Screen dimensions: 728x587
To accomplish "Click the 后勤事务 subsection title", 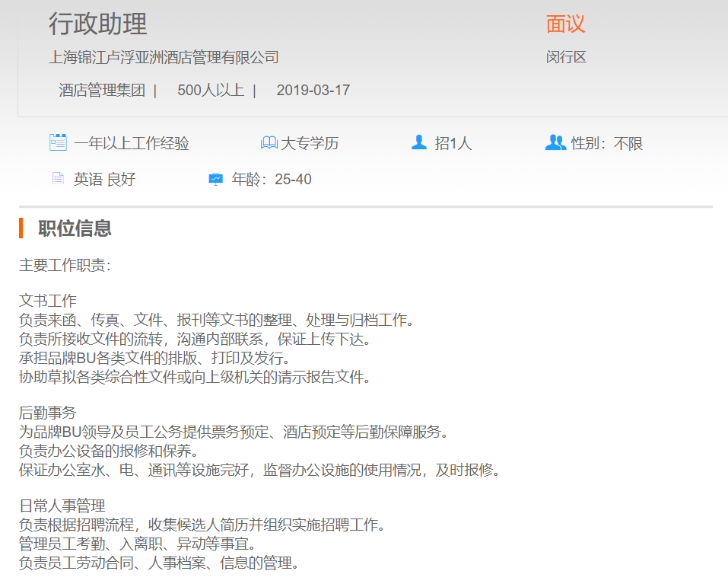I will pyautogui.click(x=48, y=413).
